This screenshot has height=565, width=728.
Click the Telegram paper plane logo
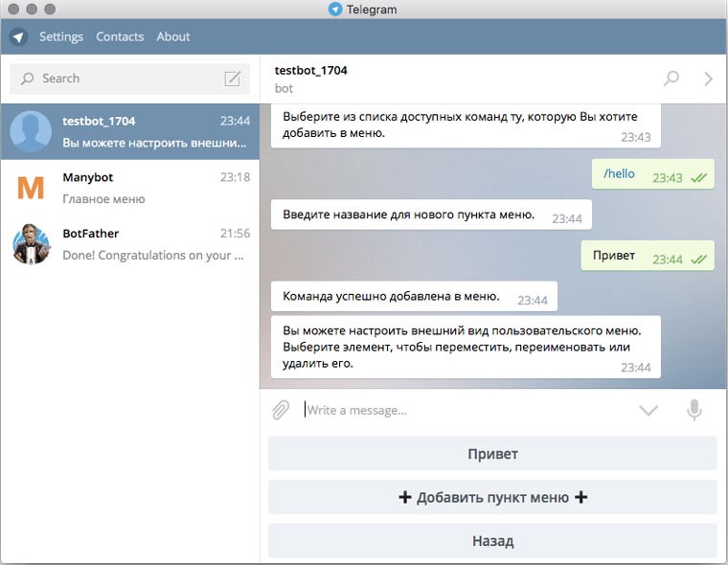(x=18, y=37)
